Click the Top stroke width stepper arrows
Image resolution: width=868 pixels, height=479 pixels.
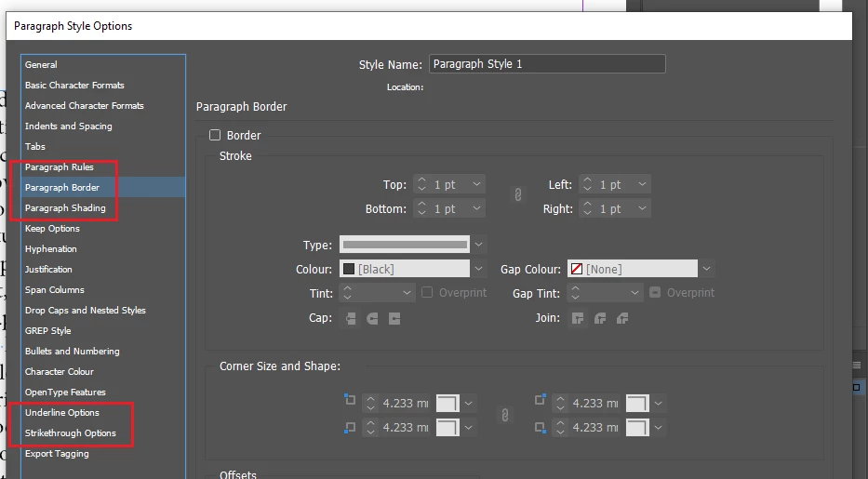coord(421,184)
